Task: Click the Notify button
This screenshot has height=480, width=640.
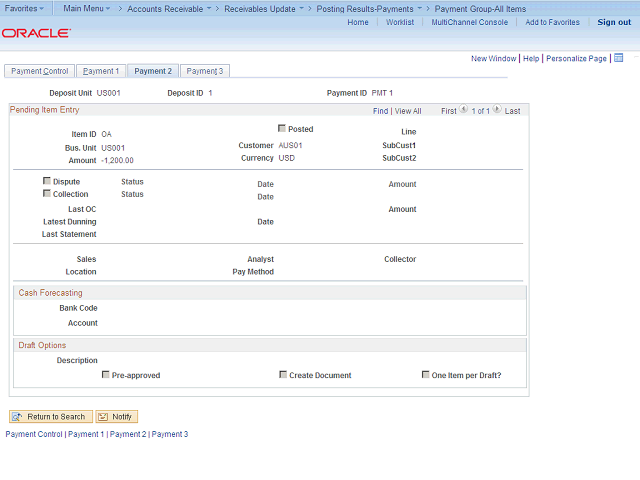Action: [117, 416]
